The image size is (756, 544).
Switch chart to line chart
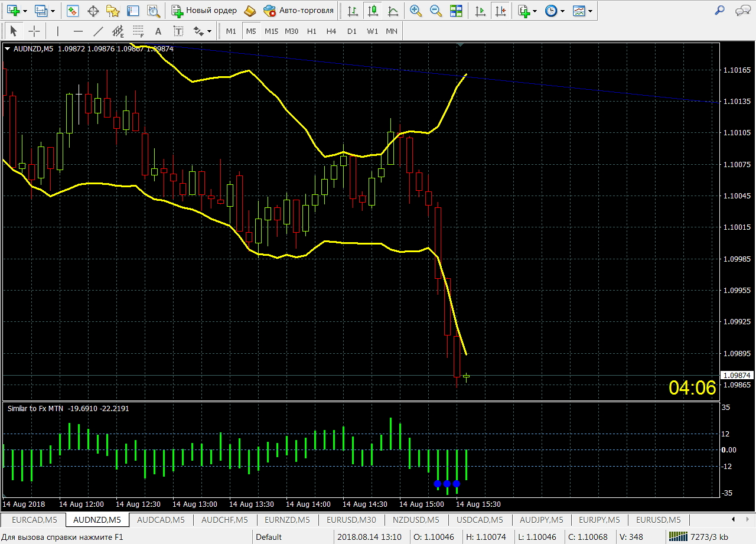click(393, 11)
